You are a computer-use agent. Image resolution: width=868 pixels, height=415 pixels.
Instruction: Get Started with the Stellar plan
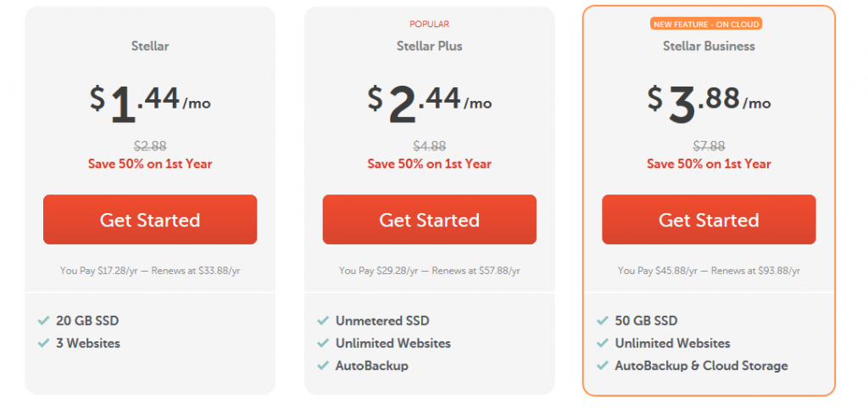coord(150,220)
